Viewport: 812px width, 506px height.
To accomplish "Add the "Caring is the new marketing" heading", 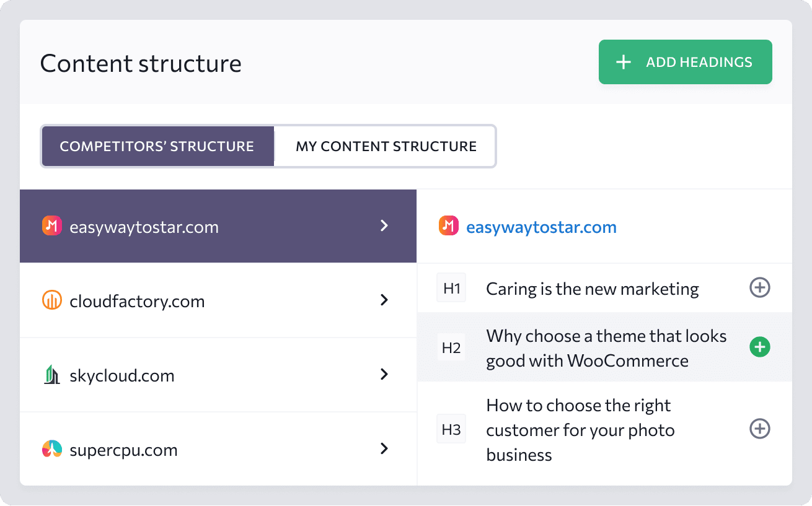I will click(x=760, y=288).
